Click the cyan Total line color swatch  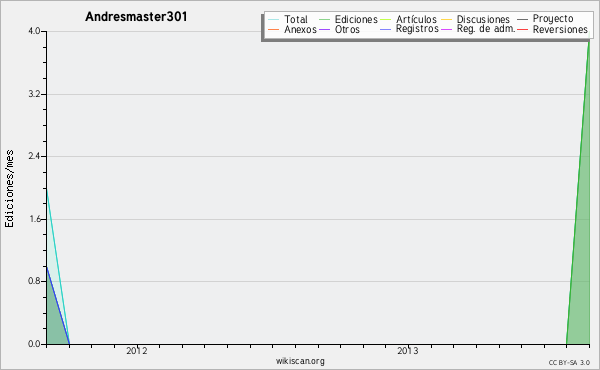point(274,20)
